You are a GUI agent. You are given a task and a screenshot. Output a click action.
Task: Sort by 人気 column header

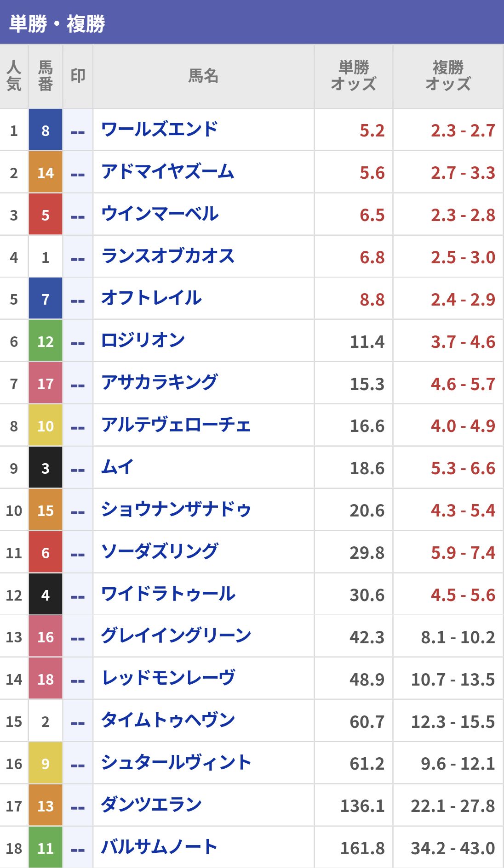(x=14, y=76)
